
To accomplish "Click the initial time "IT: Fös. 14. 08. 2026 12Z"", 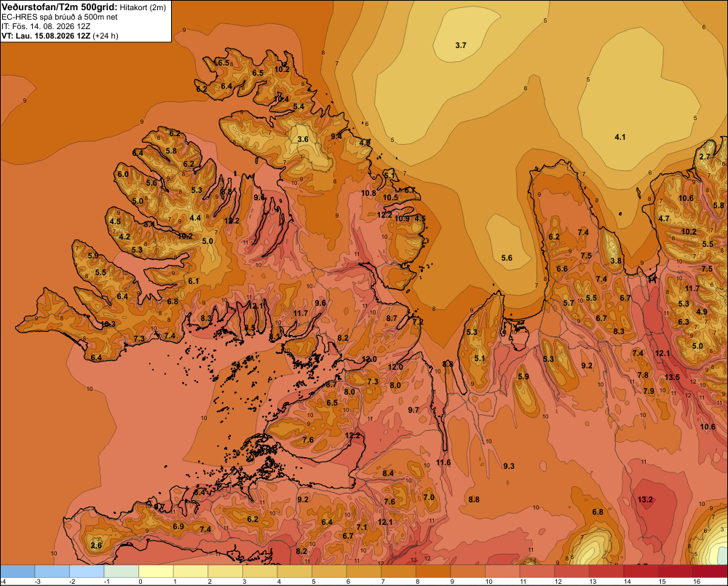I will pyautogui.click(x=46, y=26).
